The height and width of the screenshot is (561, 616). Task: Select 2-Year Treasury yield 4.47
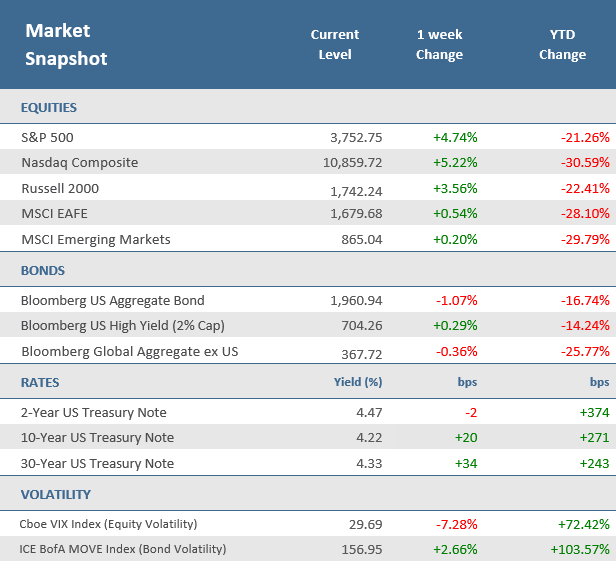[369, 413]
